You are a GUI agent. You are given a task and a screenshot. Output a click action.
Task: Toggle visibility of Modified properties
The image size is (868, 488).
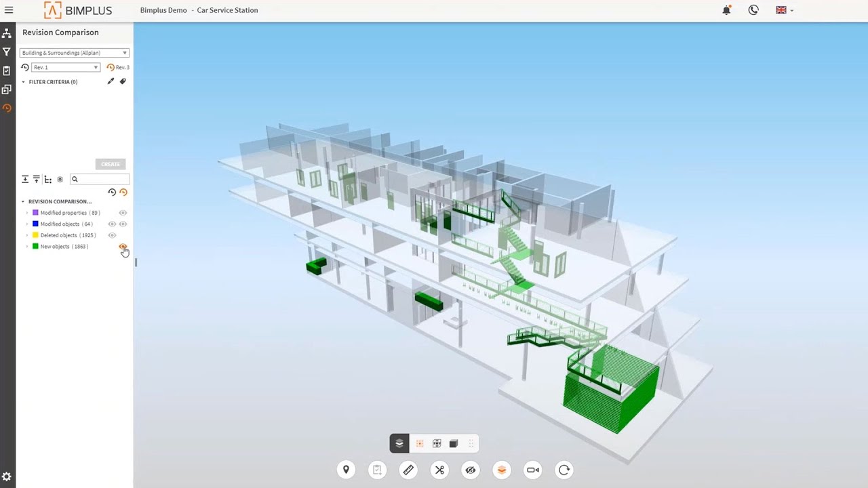(x=123, y=213)
